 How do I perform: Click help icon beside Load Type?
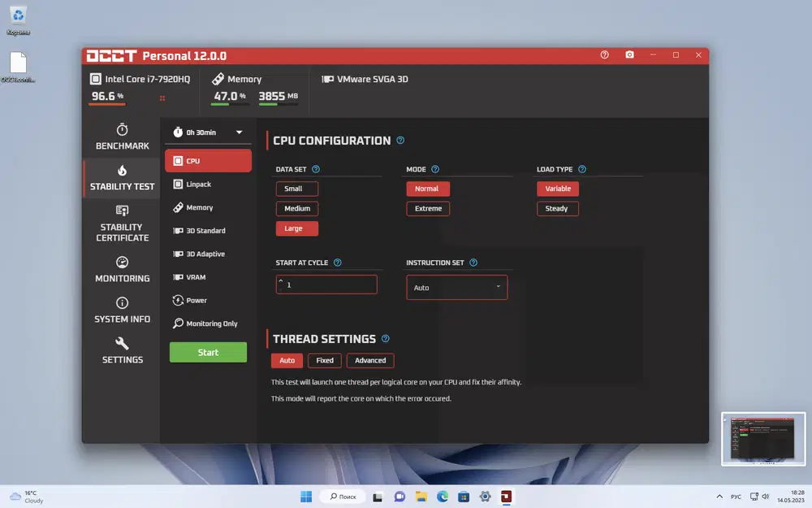click(582, 169)
